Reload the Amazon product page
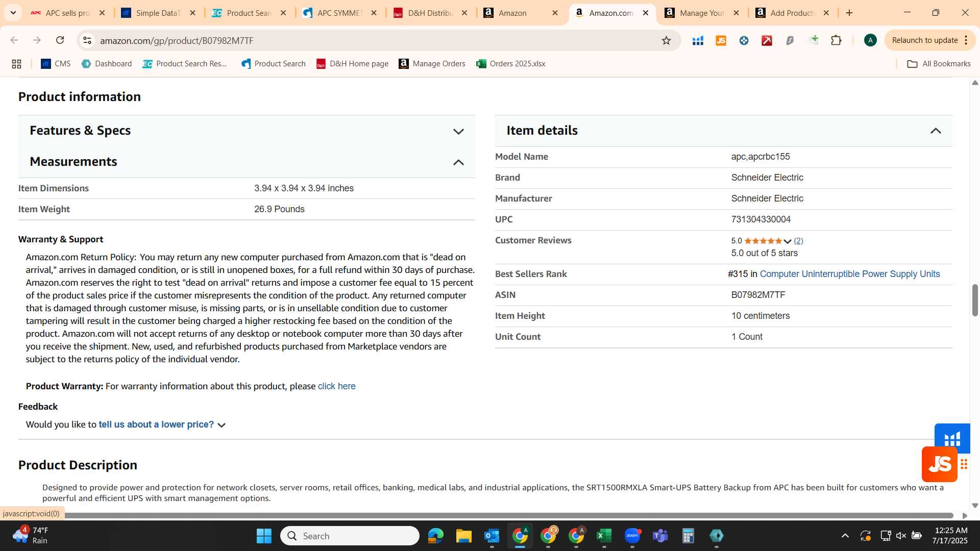Image resolution: width=980 pixels, height=551 pixels. click(60, 40)
